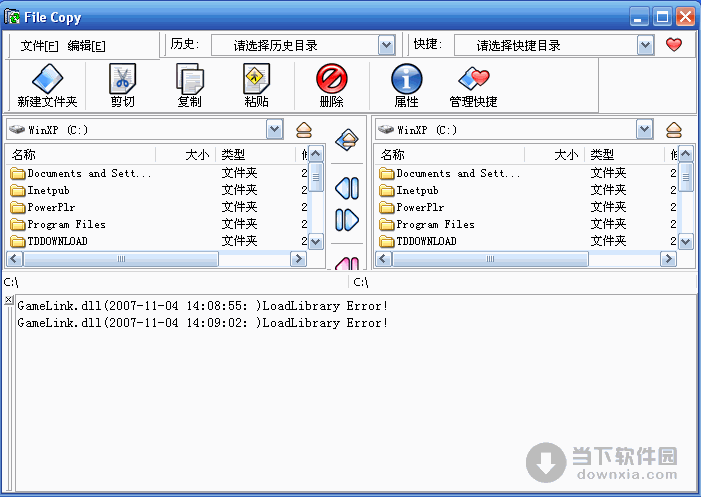This screenshot has width=701, height=497.
Task: Select Inetpub in left pane
Action: (x=48, y=190)
